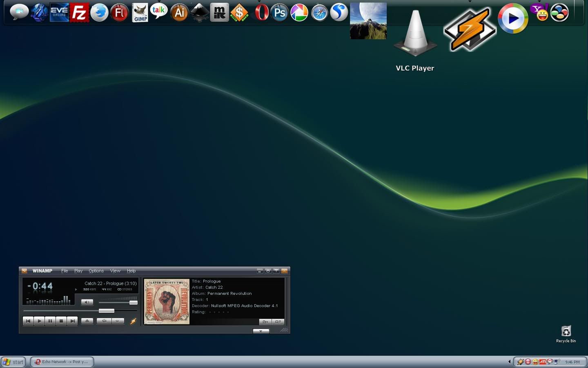Screen dimensions: 588x368
Task: Click the Winamp seek bar handle
Action: point(107,311)
